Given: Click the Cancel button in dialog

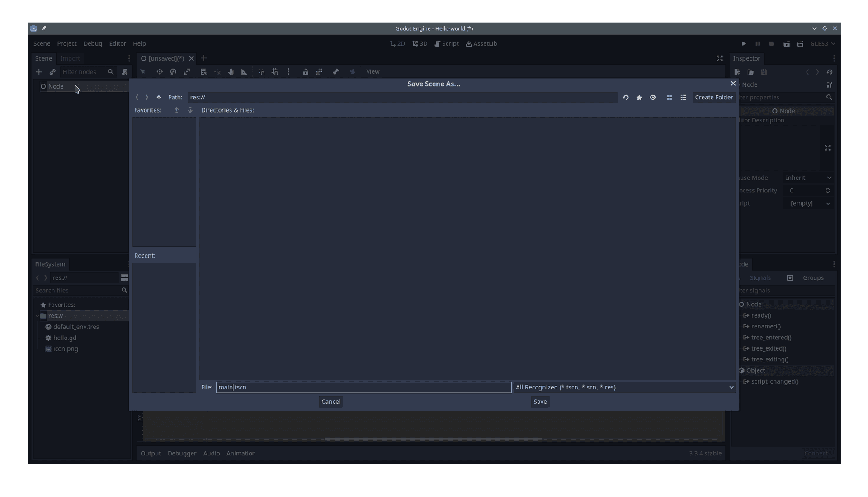Looking at the screenshot, I should click(331, 401).
